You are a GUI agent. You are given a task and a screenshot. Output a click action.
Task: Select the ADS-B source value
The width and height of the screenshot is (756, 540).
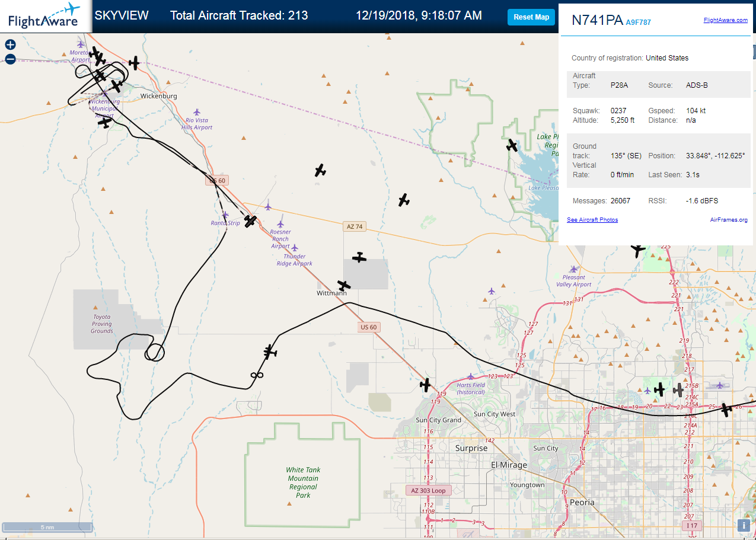tap(697, 85)
